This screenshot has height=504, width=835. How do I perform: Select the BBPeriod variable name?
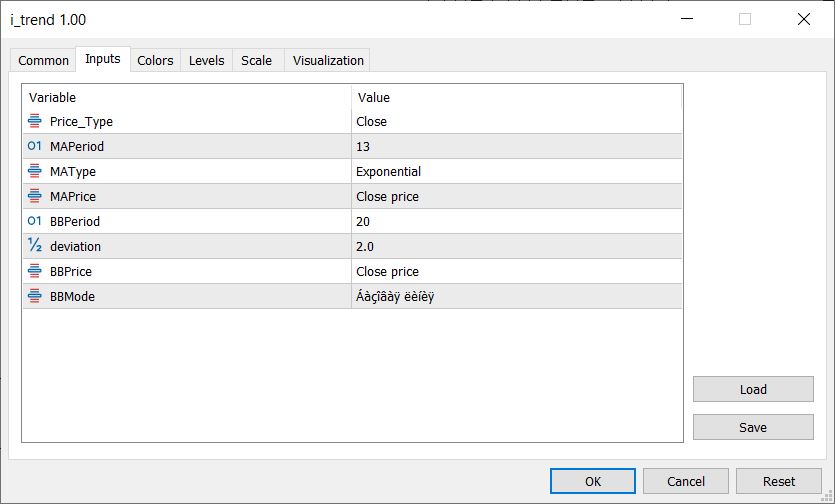coord(75,222)
